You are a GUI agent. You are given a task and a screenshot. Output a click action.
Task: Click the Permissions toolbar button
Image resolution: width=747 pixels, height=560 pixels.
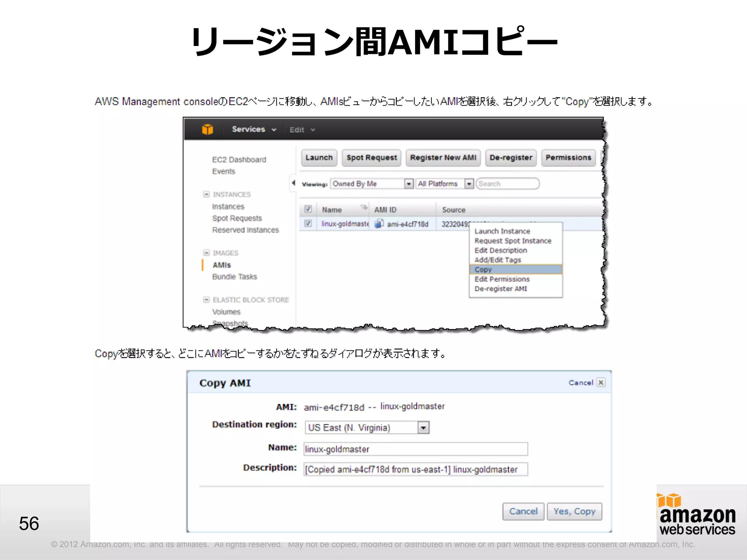click(568, 158)
